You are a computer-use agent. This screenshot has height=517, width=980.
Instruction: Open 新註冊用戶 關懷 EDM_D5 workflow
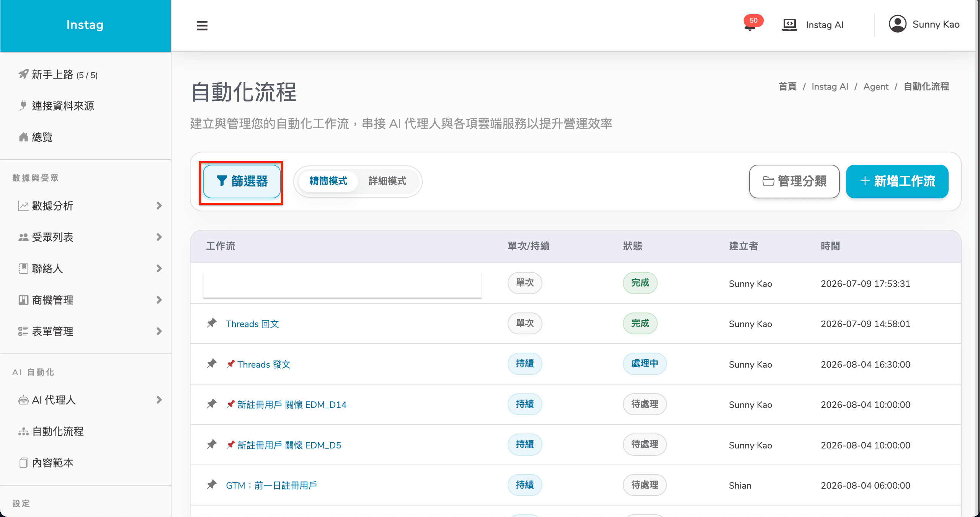(x=289, y=445)
